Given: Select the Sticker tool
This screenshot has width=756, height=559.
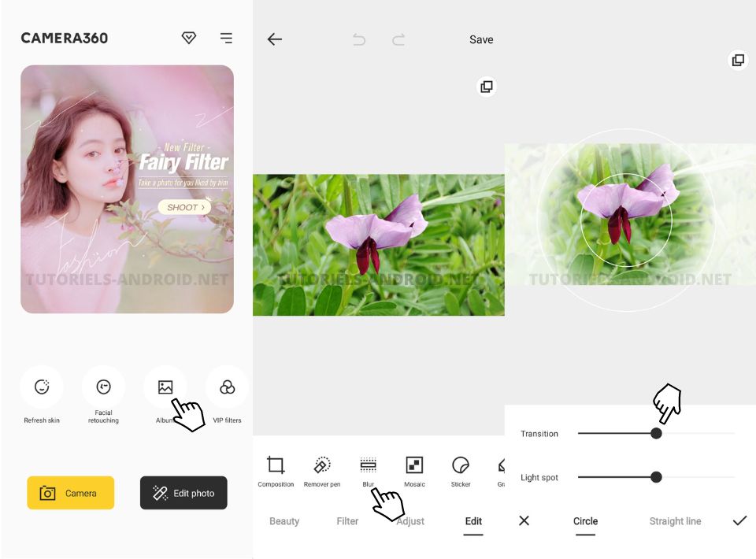Looking at the screenshot, I should pos(461,471).
